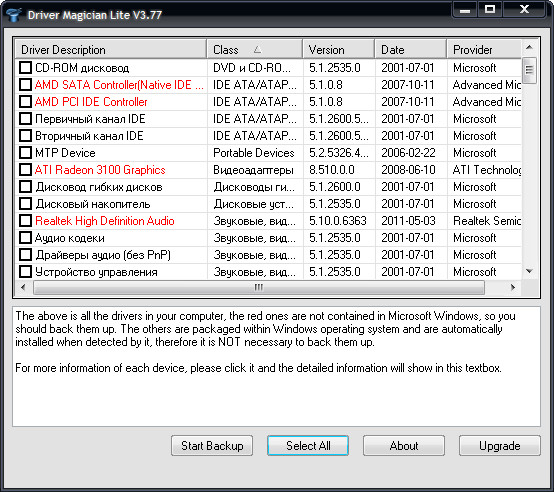Click the Driver Magician app icon in title bar
The image size is (554, 492).
pyautogui.click(x=13, y=15)
